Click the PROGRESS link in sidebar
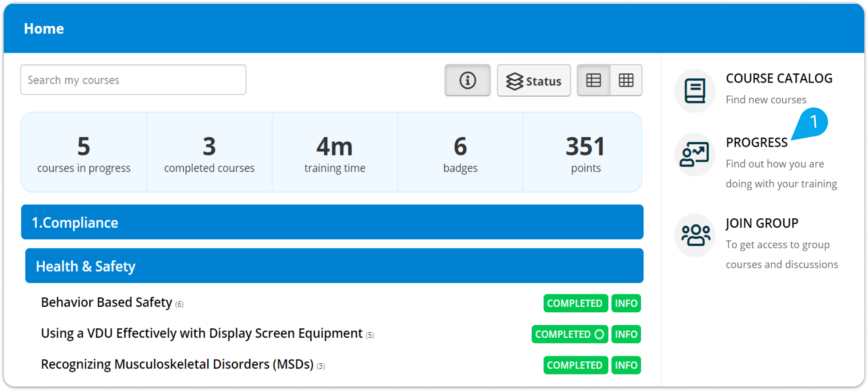868x391 pixels. pos(757,142)
